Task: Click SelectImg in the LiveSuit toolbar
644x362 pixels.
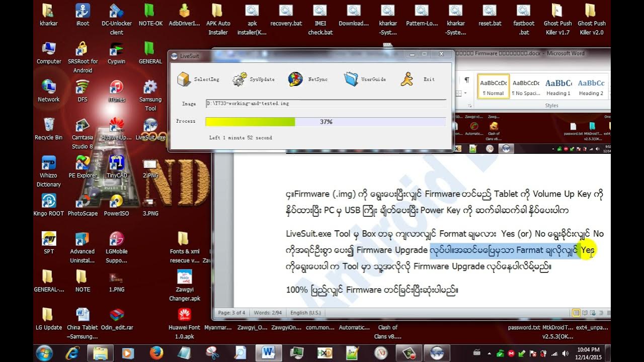Action: point(199,79)
